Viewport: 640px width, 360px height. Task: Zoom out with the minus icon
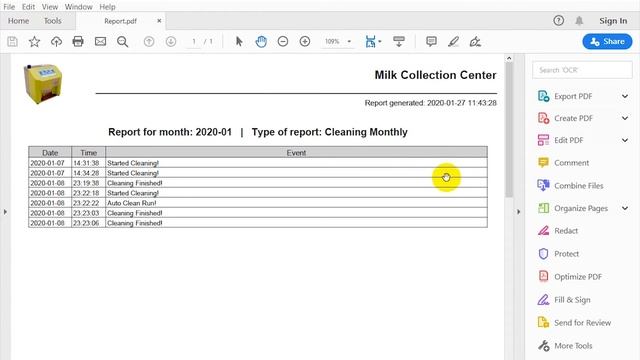tap(283, 41)
